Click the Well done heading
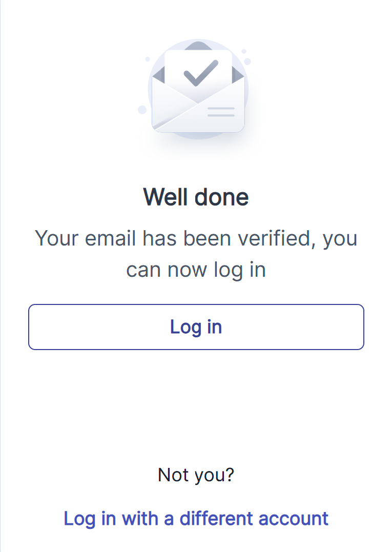392x552 pixels. click(196, 197)
